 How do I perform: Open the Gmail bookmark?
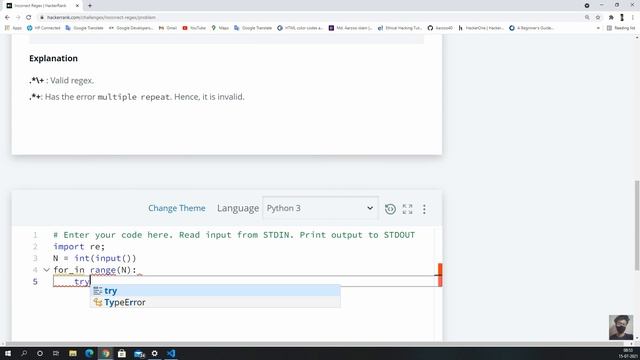click(x=168, y=28)
